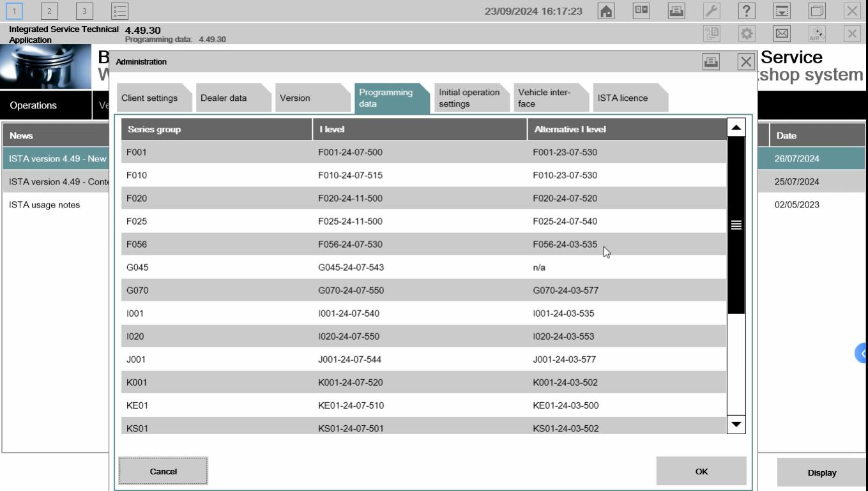Click the Cancel button
The width and height of the screenshot is (868, 491).
163,471
